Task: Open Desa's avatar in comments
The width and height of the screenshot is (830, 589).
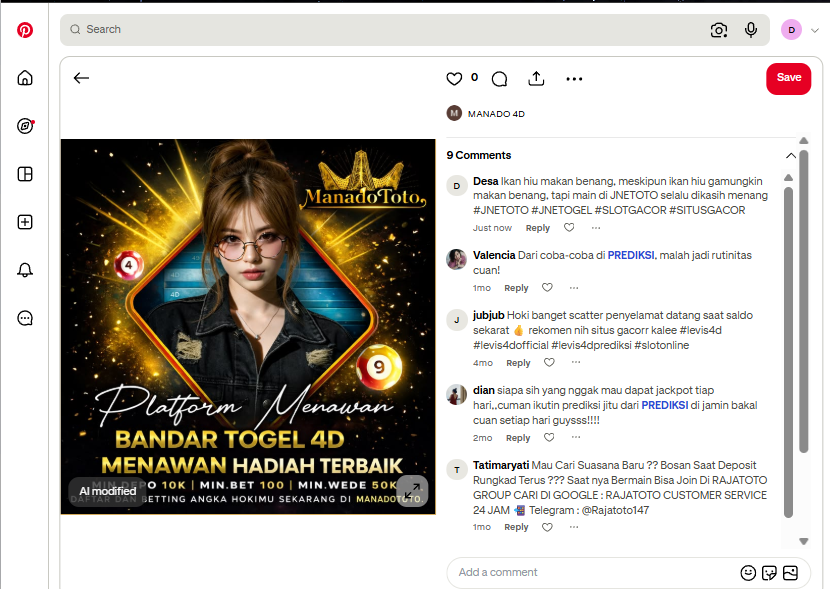Action: pos(456,186)
